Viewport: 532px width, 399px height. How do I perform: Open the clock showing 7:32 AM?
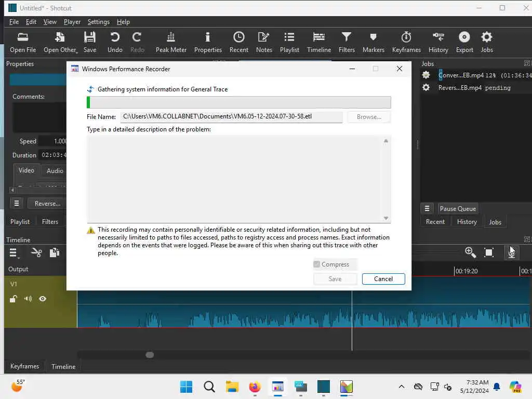tap(474, 387)
